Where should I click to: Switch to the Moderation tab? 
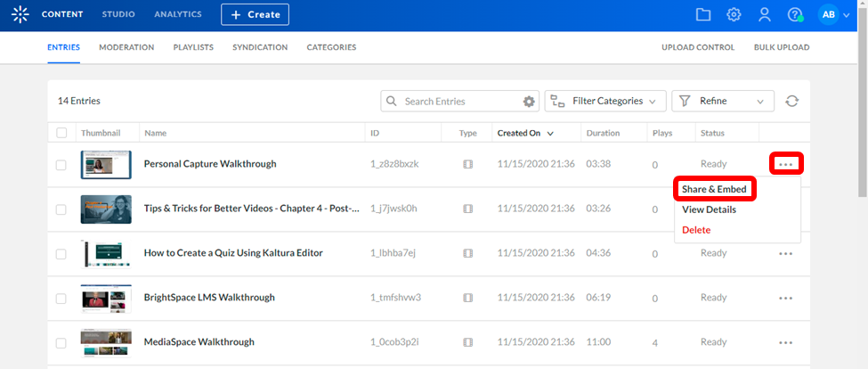126,47
